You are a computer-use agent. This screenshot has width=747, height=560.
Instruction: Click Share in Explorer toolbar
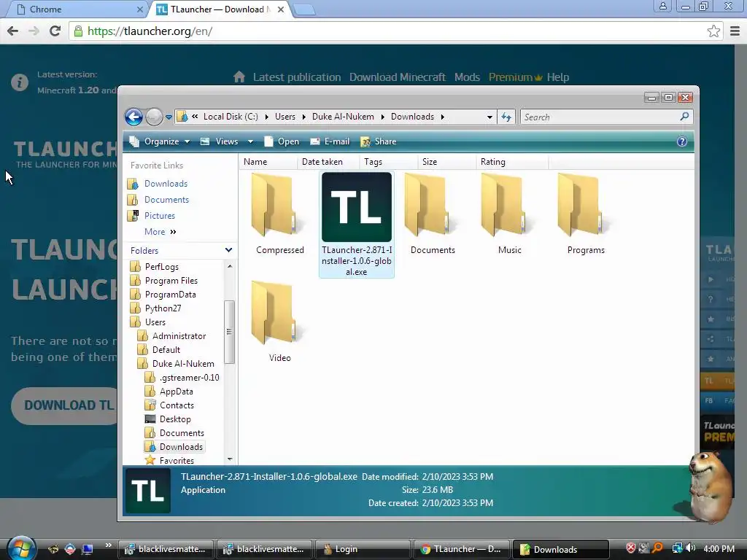pos(379,141)
